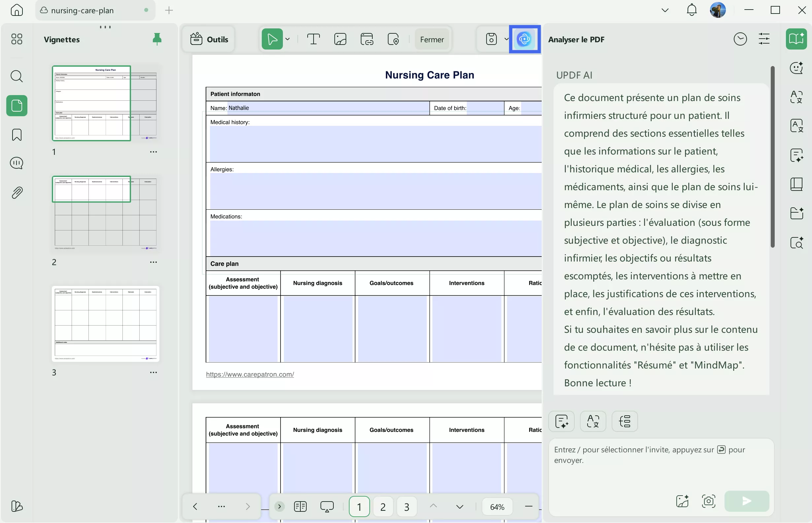The height and width of the screenshot is (523, 812).
Task: Open the 64% zoom level selector
Action: (x=497, y=506)
